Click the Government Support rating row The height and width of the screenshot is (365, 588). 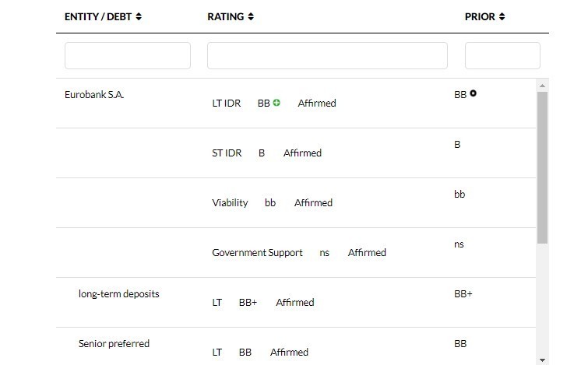click(x=257, y=253)
